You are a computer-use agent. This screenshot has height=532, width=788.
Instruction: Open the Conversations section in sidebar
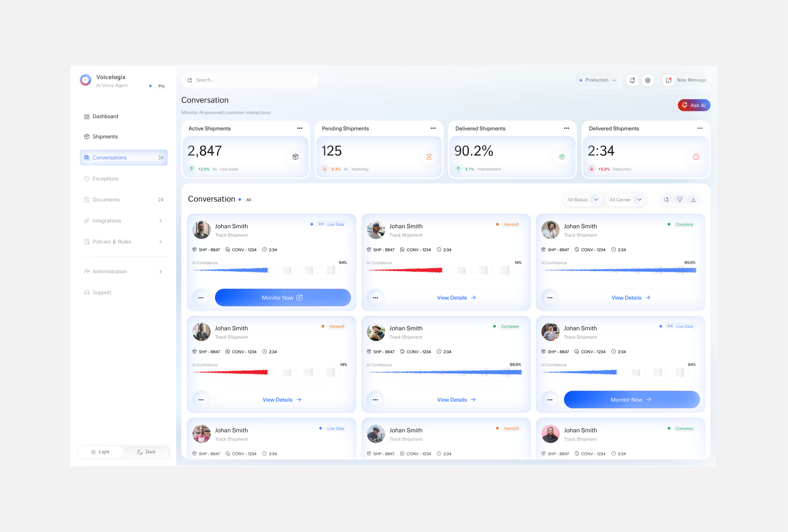point(110,157)
